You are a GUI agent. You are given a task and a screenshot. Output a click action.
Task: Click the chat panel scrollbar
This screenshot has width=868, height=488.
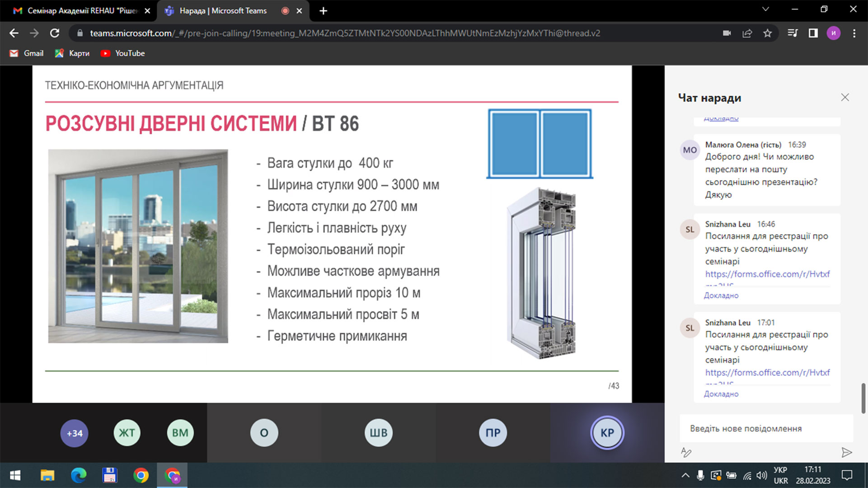pos(863,398)
